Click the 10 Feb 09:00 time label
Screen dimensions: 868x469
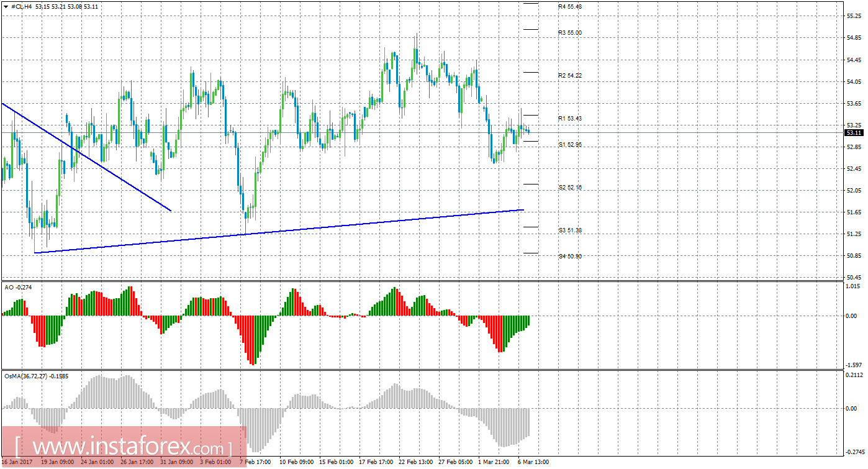coord(296,462)
